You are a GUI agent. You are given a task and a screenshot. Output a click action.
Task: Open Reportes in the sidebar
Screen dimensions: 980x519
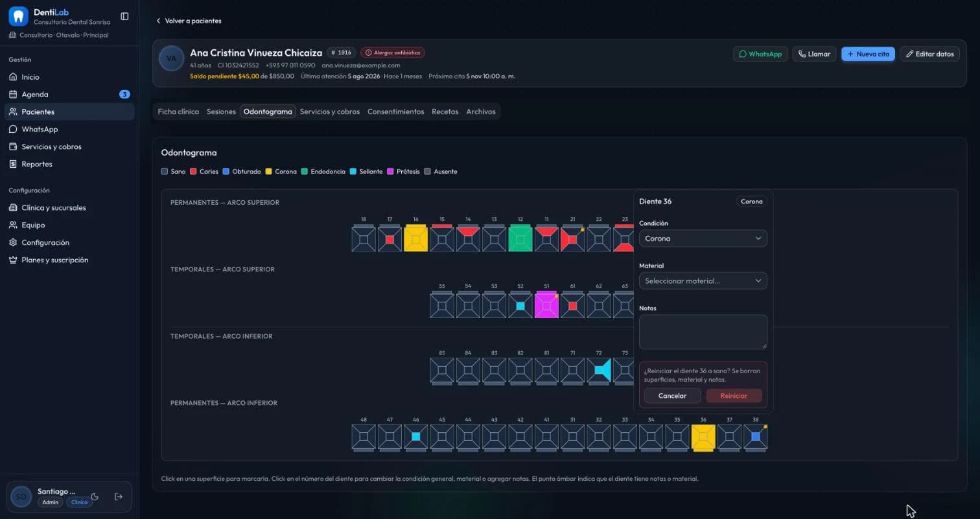69,164
